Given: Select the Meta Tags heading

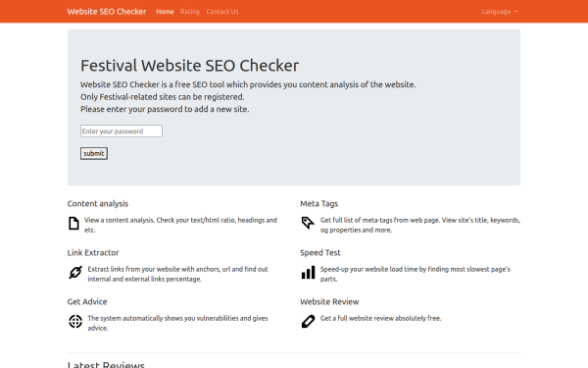Looking at the screenshot, I should pyautogui.click(x=318, y=203).
